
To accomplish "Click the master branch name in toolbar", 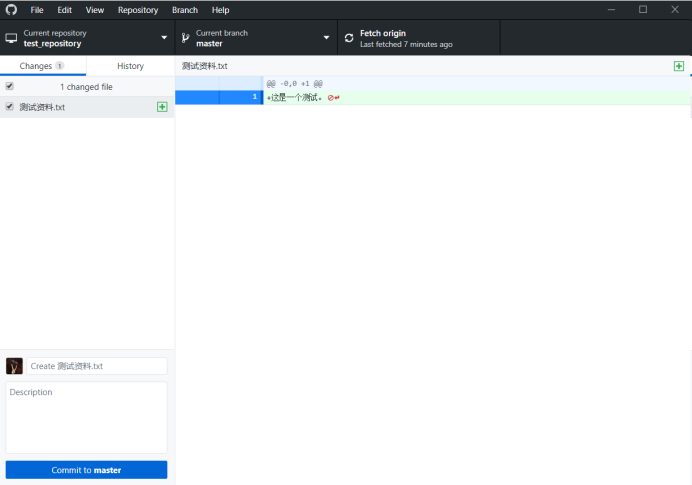I will click(209, 44).
